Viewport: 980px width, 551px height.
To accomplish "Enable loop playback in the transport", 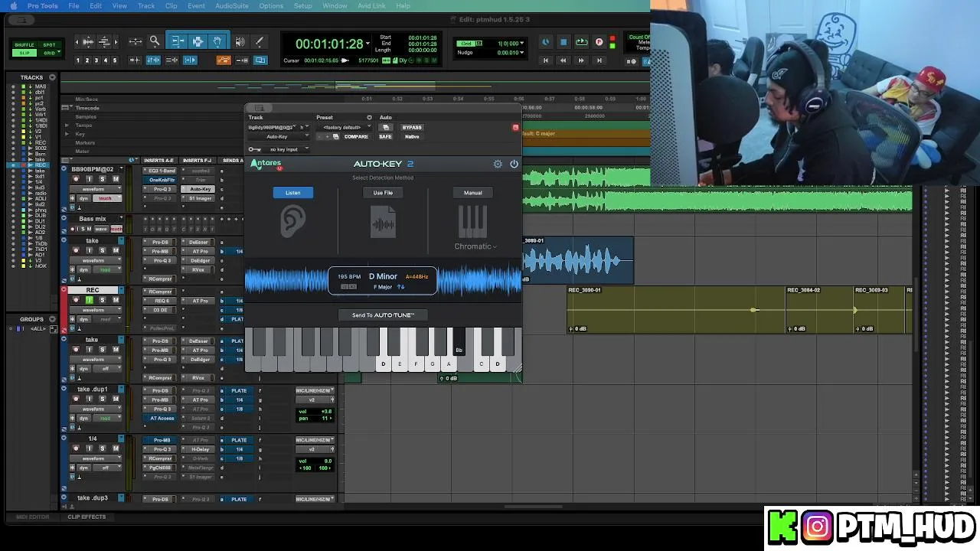I will click(582, 42).
